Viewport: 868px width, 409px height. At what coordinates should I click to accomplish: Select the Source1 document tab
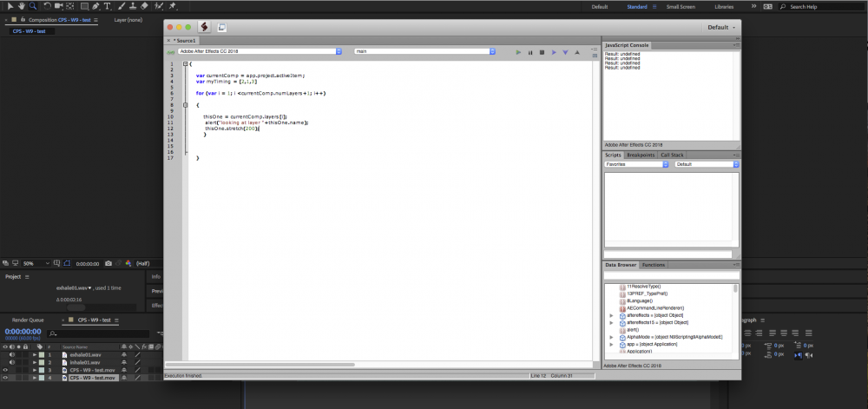pos(186,41)
